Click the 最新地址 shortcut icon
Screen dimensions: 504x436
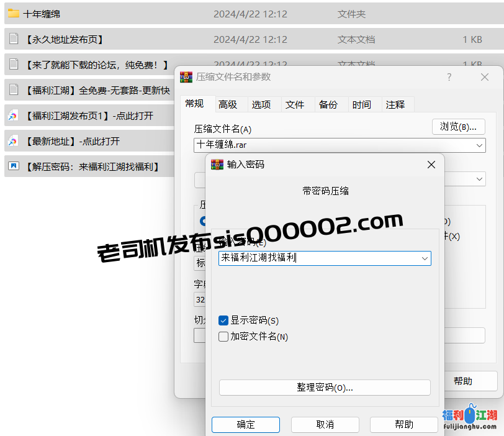[x=14, y=141]
